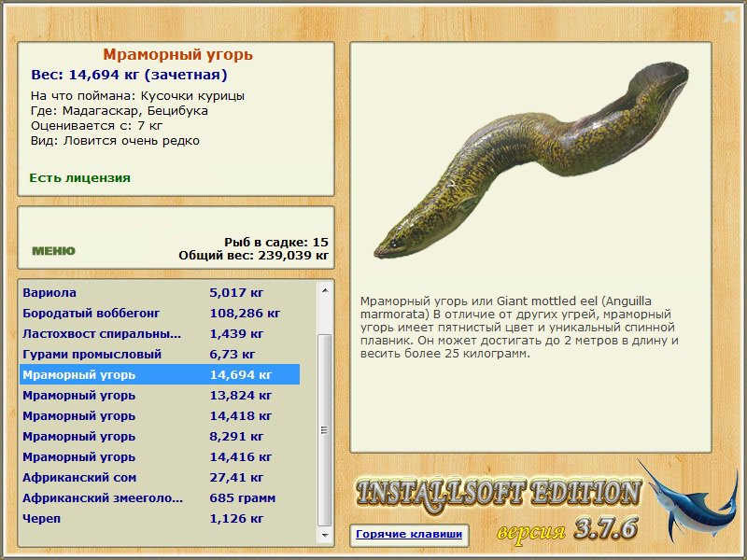Click the 685 грамм weight value
This screenshot has height=560, width=747.
[243, 497]
